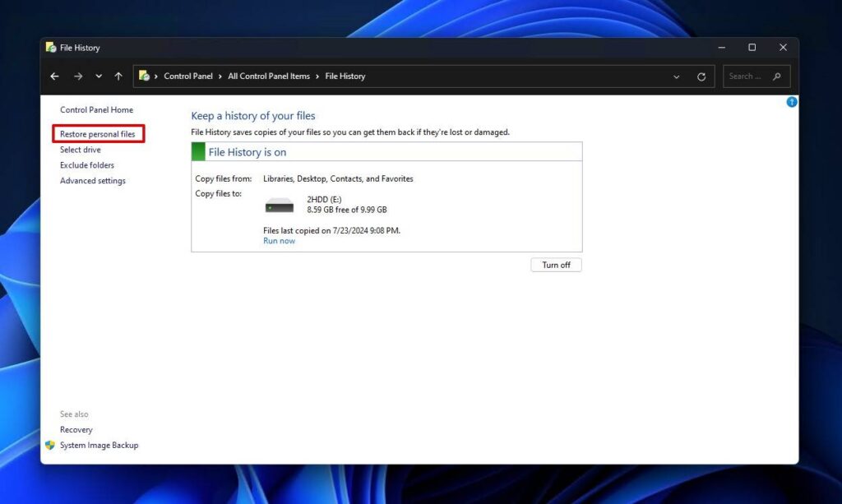Click the 2HDD drive icon
Viewport: 842px width, 504px height.
(280, 204)
